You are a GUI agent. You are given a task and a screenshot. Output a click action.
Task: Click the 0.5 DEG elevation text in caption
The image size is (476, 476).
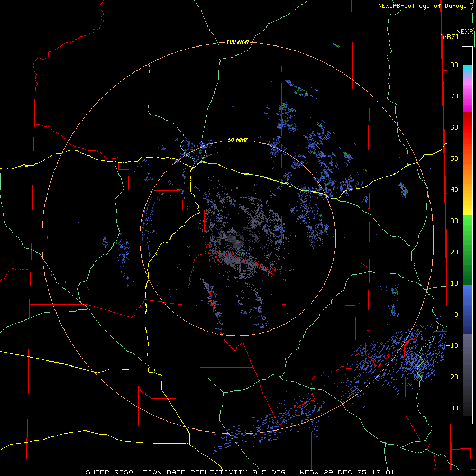(x=269, y=472)
